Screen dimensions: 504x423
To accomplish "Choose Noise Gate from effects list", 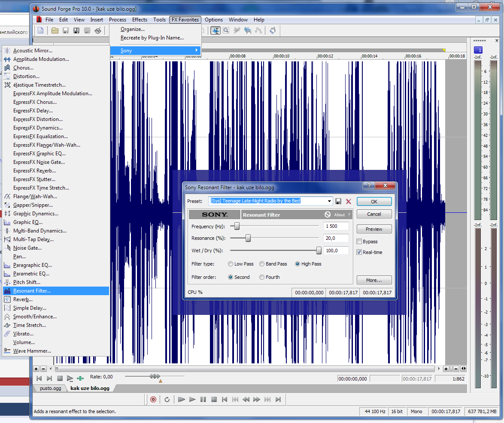I will pos(27,248).
